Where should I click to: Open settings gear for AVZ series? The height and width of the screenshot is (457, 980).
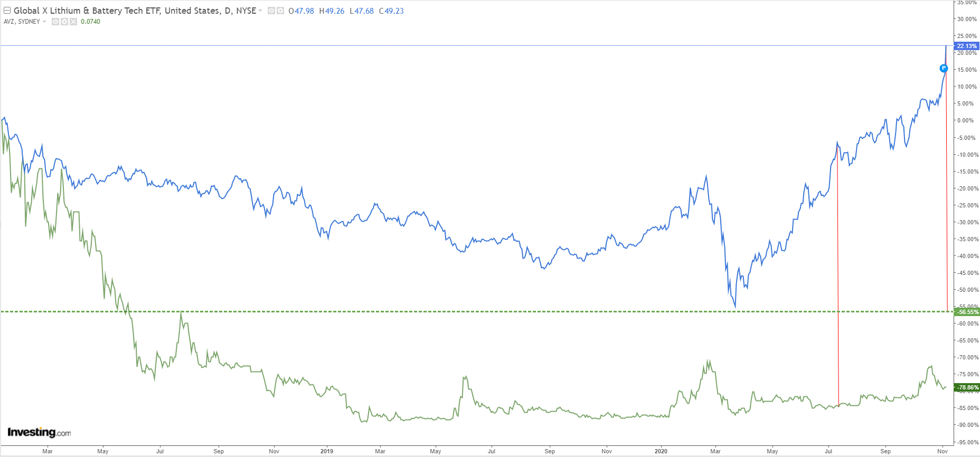(64, 22)
